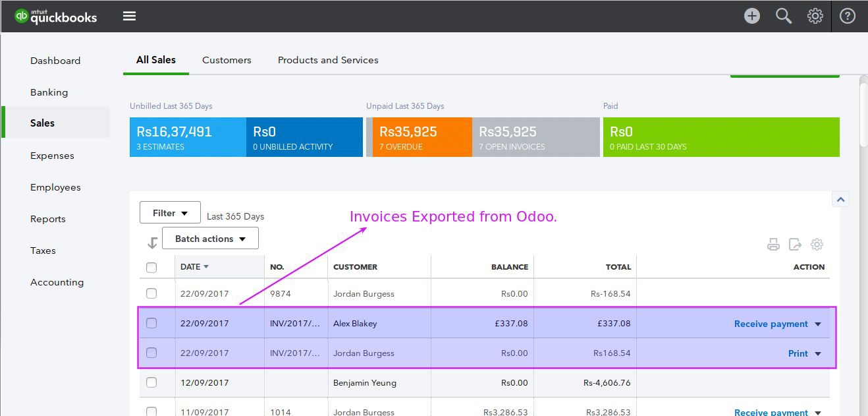The width and height of the screenshot is (868, 416).
Task: Open the table settings gear icon
Action: 817,245
